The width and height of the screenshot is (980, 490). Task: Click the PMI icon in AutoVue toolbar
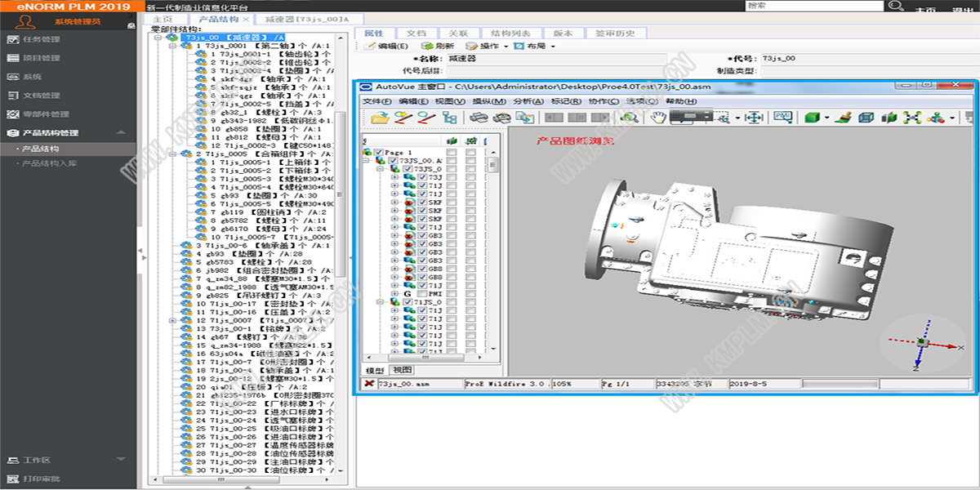click(x=782, y=118)
